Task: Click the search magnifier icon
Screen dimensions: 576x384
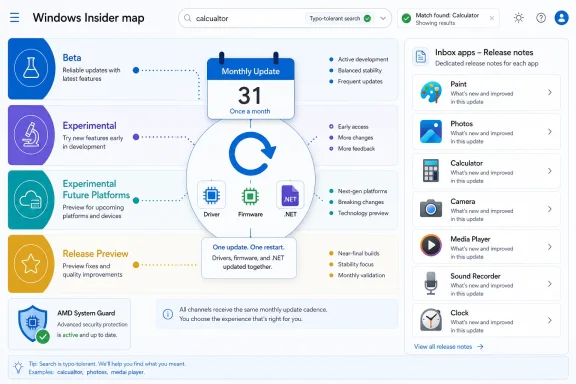Action: tap(188, 18)
